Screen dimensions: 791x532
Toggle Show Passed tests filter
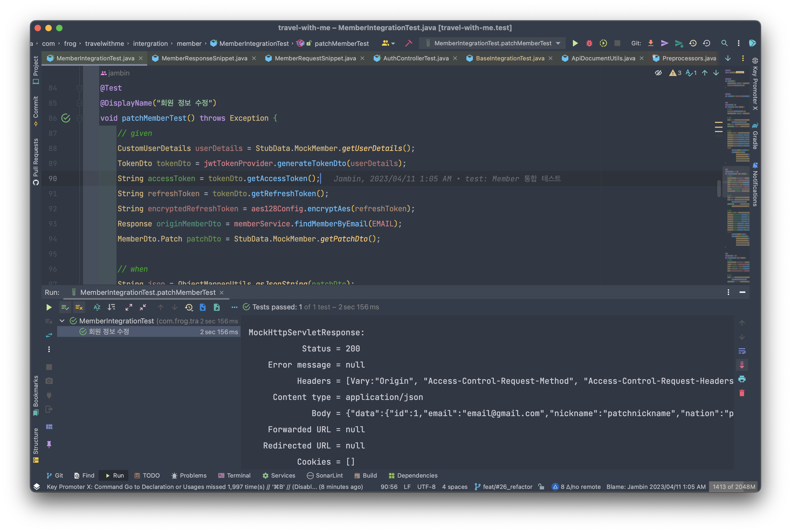pyautogui.click(x=65, y=307)
